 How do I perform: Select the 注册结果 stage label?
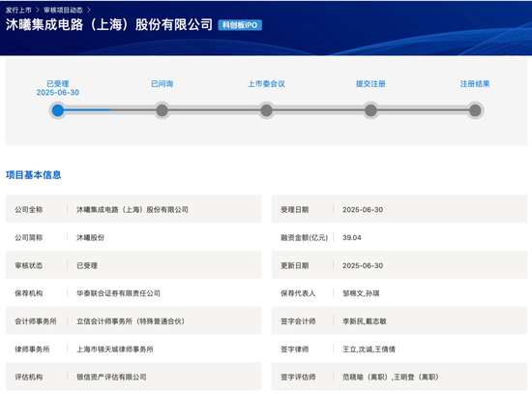click(x=475, y=83)
